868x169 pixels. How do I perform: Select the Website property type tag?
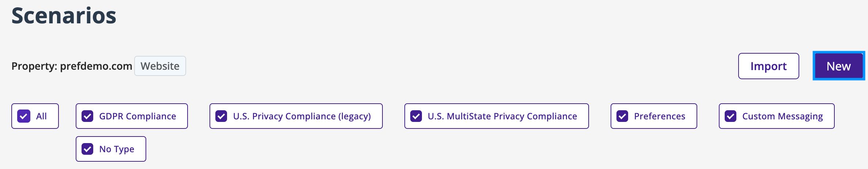tap(160, 66)
